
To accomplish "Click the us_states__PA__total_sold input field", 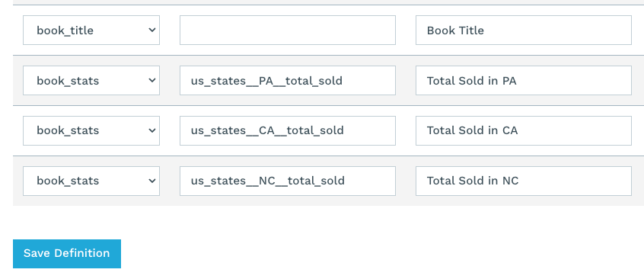I will coord(288,80).
